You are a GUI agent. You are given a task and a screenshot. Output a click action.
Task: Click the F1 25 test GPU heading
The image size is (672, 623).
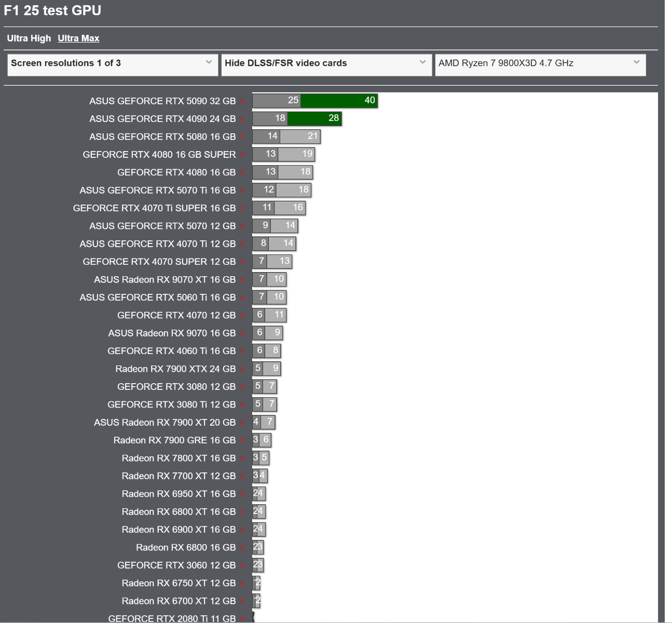[52, 10]
